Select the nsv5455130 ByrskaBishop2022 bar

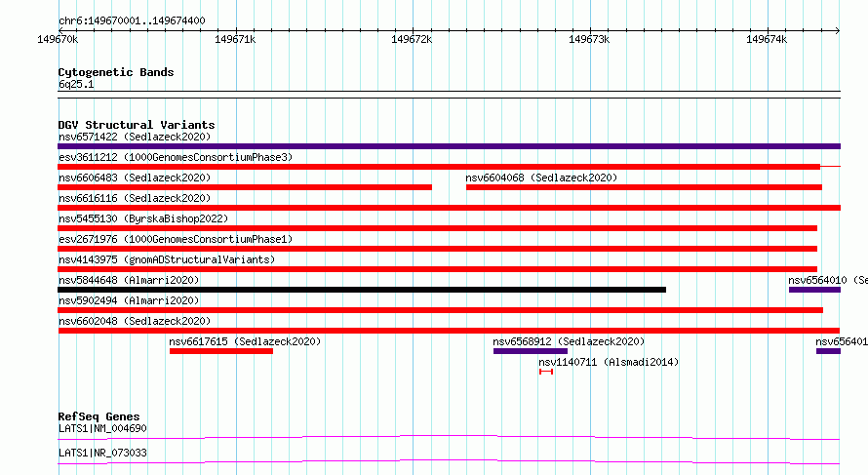coord(437,228)
